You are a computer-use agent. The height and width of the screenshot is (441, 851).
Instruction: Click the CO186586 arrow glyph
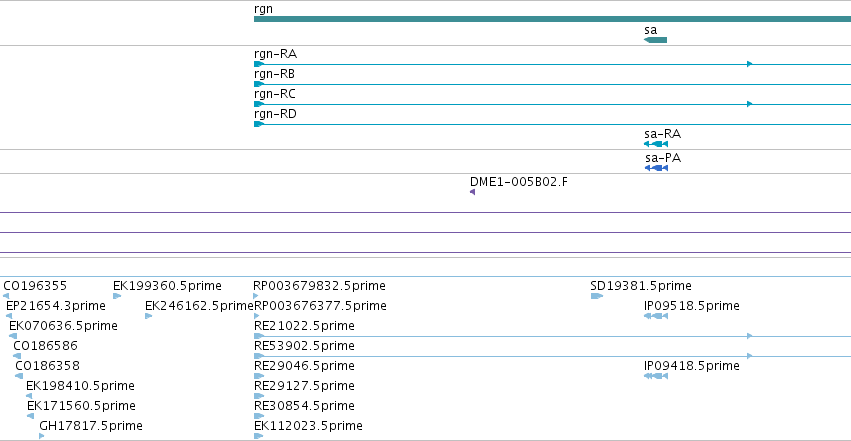click(x=17, y=356)
